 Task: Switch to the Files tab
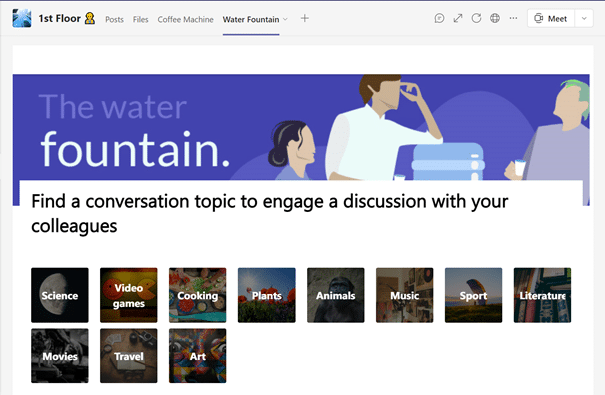(x=140, y=19)
